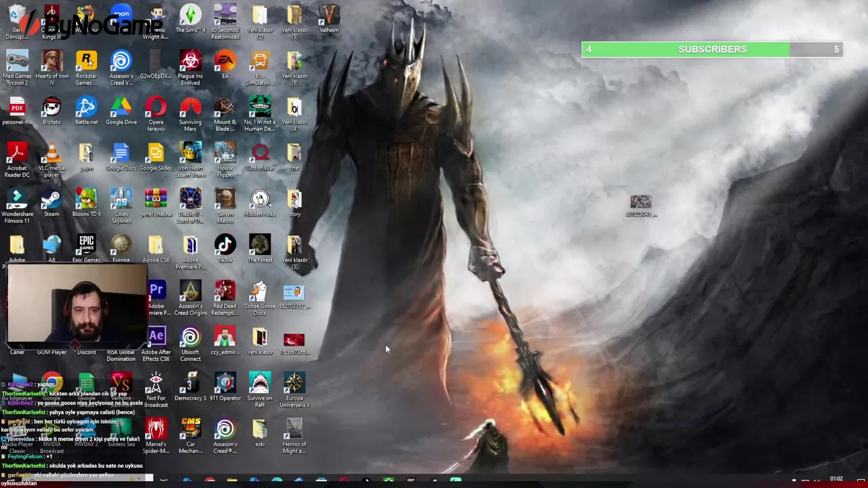The width and height of the screenshot is (868, 488).
Task: Launch Ubisoft Connect shortcut
Action: point(191,344)
